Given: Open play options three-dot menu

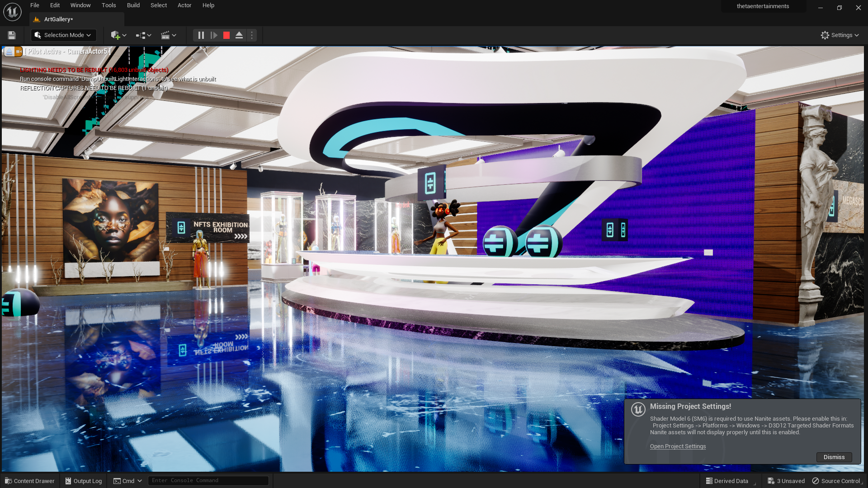Looking at the screenshot, I should [252, 35].
